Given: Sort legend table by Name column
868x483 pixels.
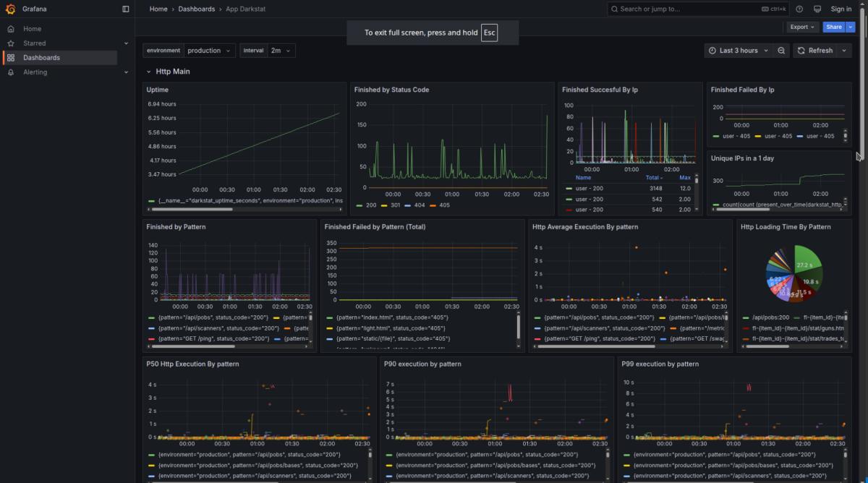Looking at the screenshot, I should click(x=584, y=177).
